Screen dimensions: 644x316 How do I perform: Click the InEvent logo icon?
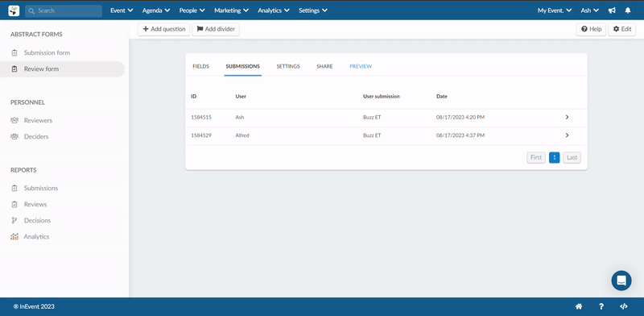click(x=14, y=10)
